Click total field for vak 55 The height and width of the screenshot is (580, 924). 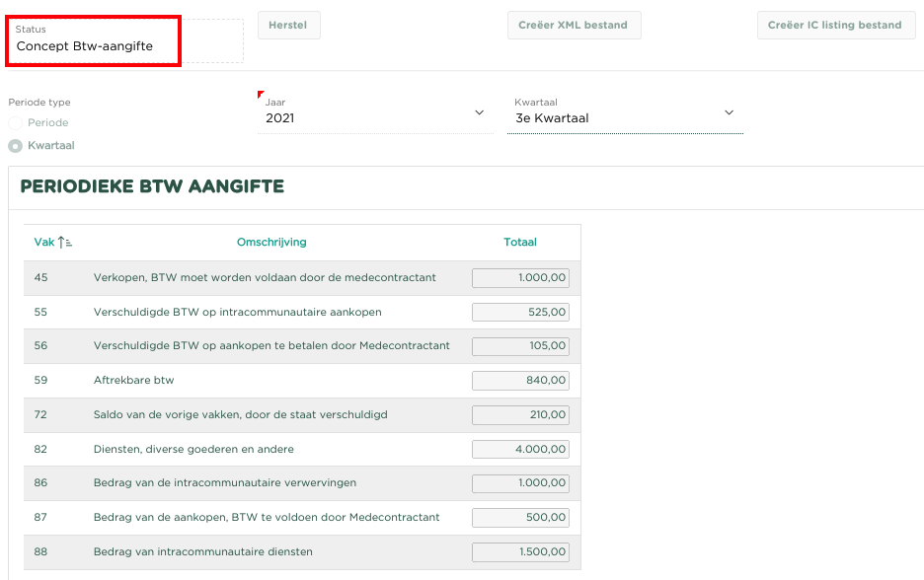[520, 312]
